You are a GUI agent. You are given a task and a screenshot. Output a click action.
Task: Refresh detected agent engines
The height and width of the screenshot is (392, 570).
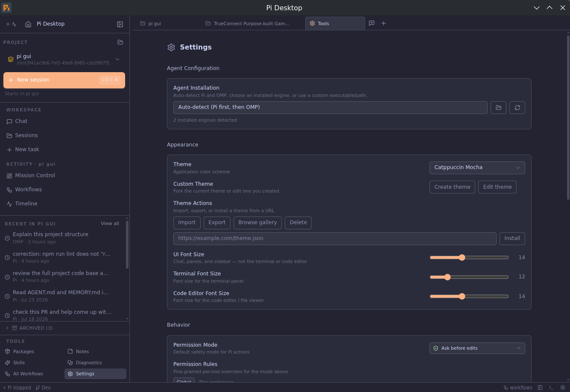517,108
